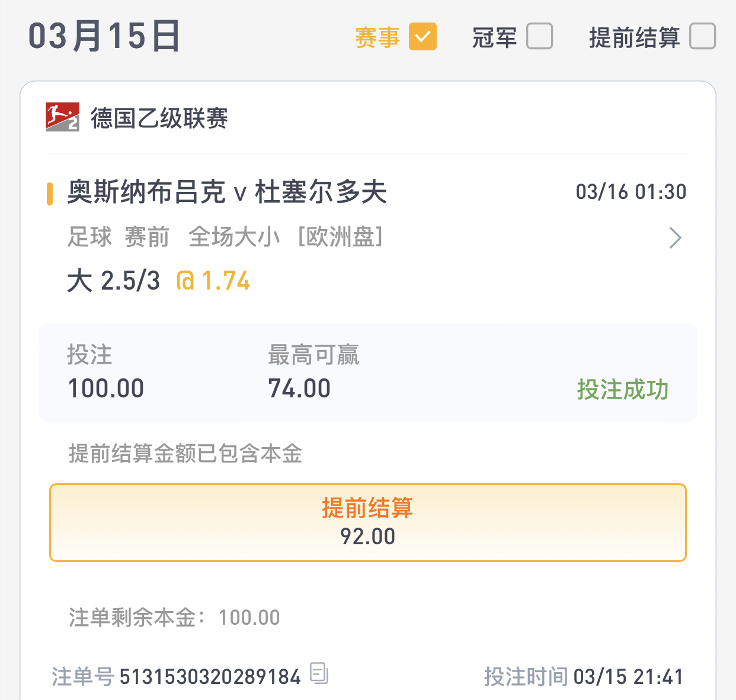Click the 100.00 stake amount under 投注
Screen dimensions: 736x700
pyautogui.click(x=106, y=388)
